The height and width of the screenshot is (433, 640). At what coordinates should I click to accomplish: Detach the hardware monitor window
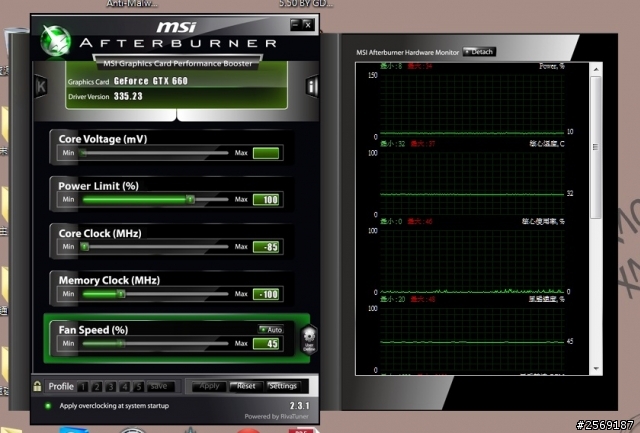click(x=479, y=52)
